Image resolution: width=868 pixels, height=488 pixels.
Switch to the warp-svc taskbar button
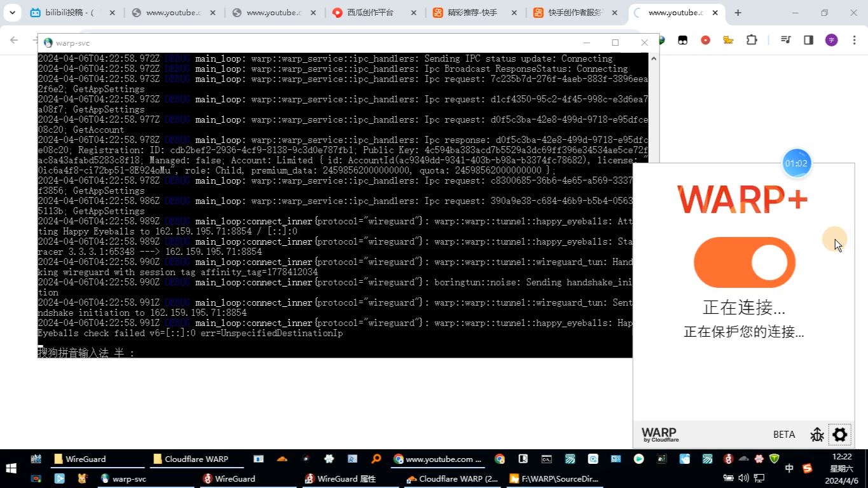145,478
